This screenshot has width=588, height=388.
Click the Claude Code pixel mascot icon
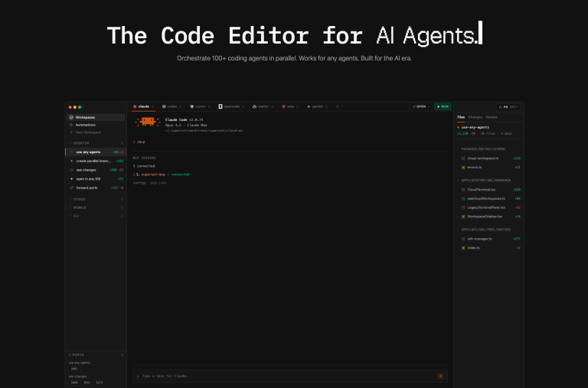148,122
